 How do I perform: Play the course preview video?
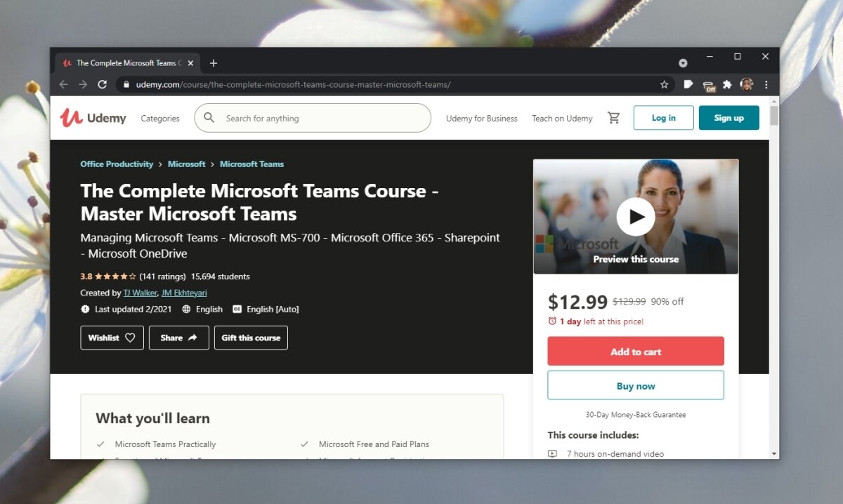(635, 216)
